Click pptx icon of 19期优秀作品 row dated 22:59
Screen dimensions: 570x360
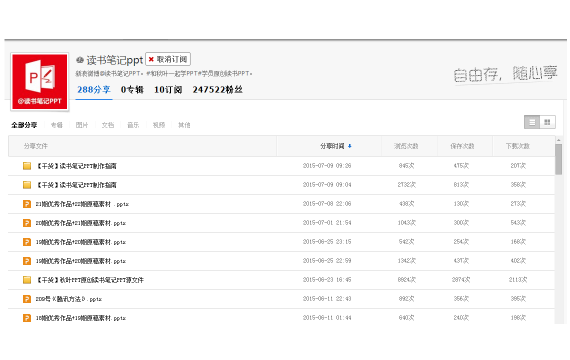point(27,261)
